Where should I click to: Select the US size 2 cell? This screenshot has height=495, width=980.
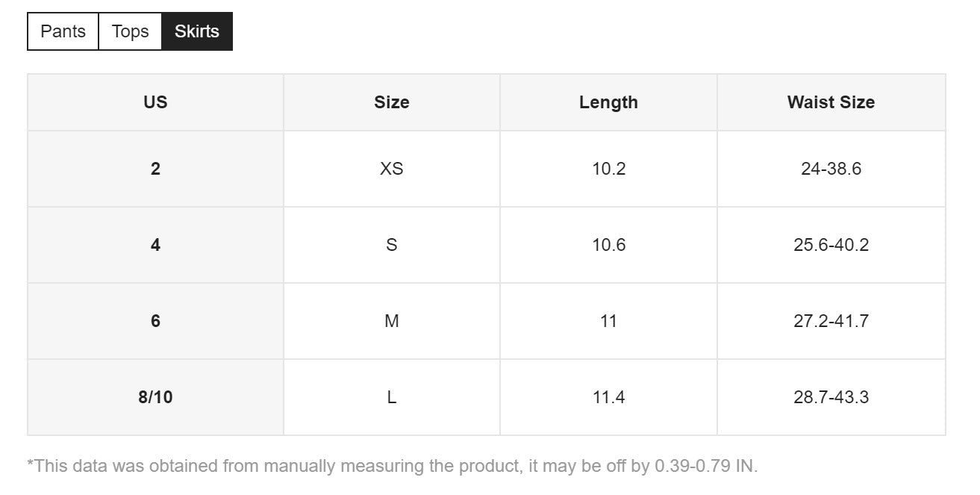coord(155,169)
